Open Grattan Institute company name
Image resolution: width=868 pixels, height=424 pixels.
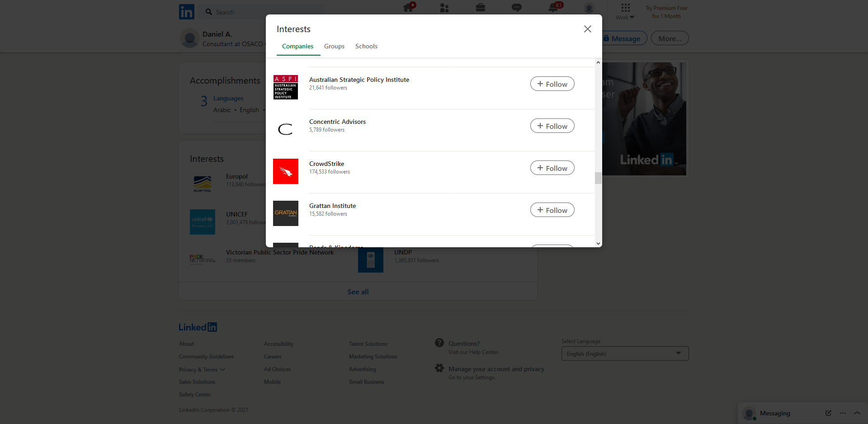point(332,206)
